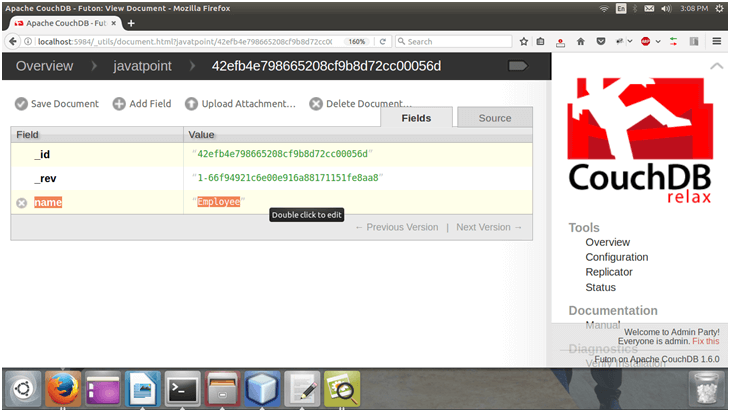Screen dimensions: 730x412
Task: Click the Delete Document cross icon
Action: pyautogui.click(x=316, y=104)
